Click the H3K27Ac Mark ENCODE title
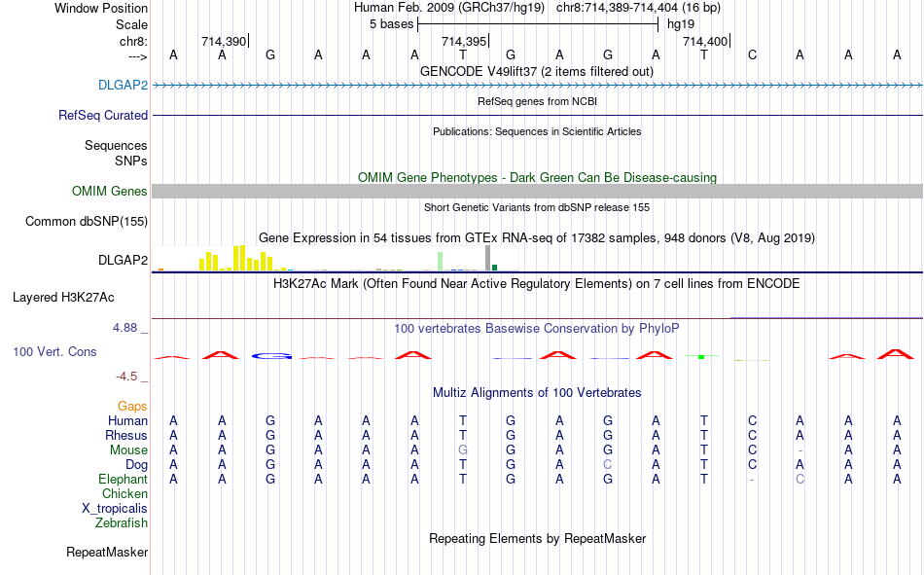Image resolution: width=924 pixels, height=575 pixels. pyautogui.click(x=537, y=284)
